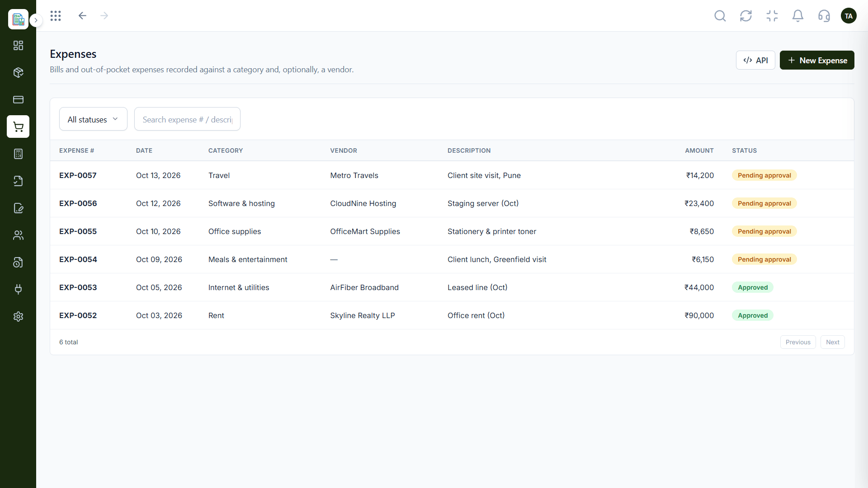Exit fullscreen with the minimize arrows icon
The image size is (868, 488).
pos(772,16)
